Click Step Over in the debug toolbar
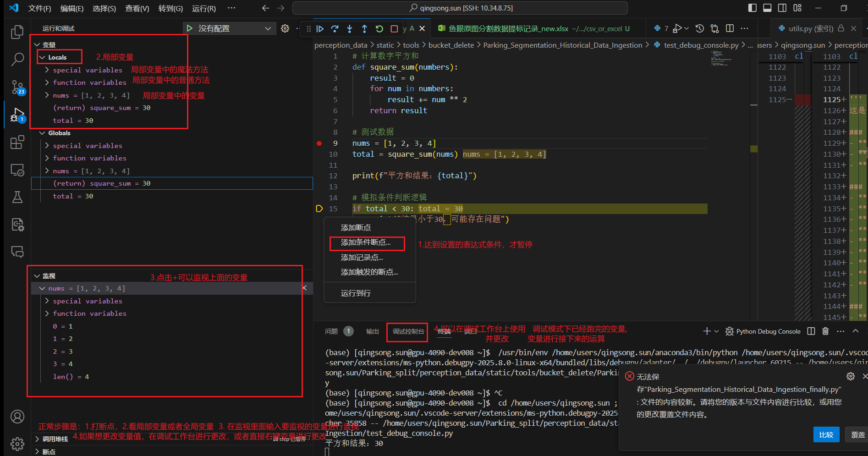This screenshot has width=868, height=456. click(335, 28)
